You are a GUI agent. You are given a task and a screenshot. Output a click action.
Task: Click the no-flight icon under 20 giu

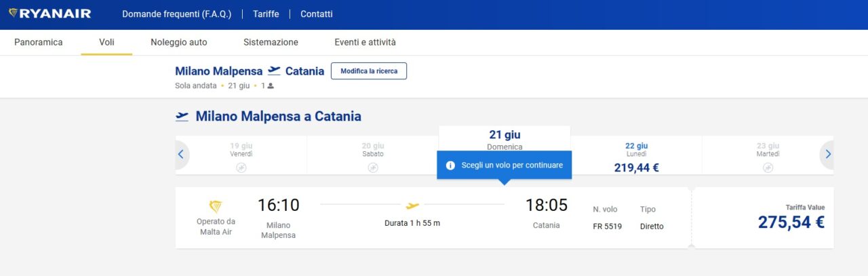373,167
